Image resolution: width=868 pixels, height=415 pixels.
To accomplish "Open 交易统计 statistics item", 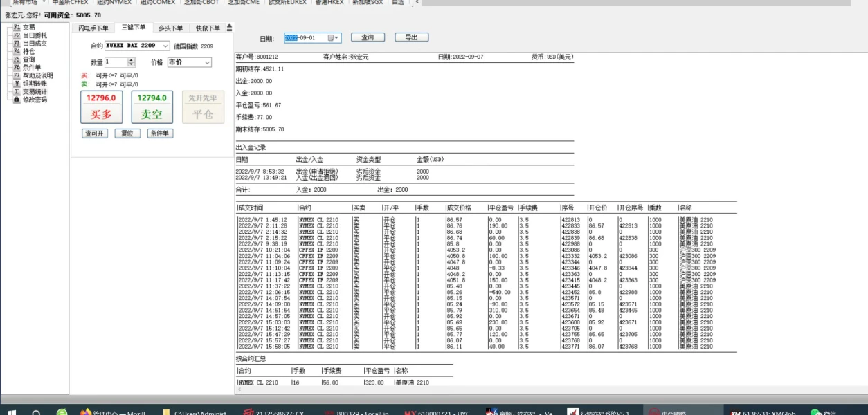I will click(34, 91).
